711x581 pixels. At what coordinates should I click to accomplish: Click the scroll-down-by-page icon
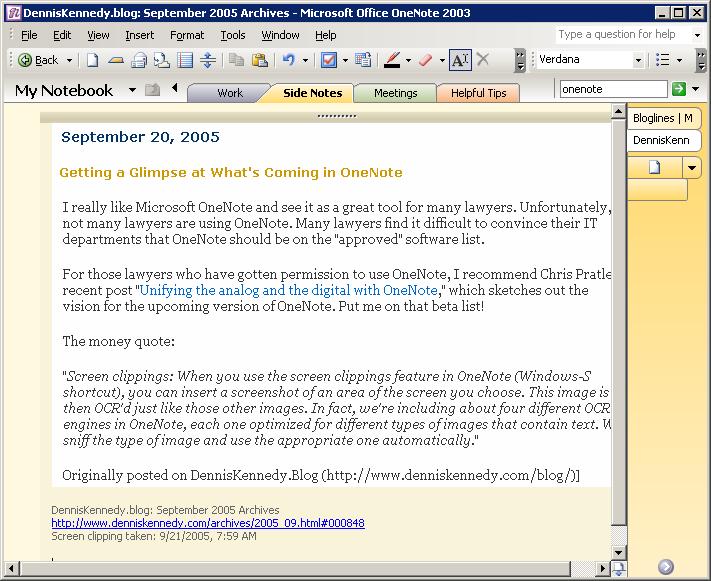tap(618, 568)
